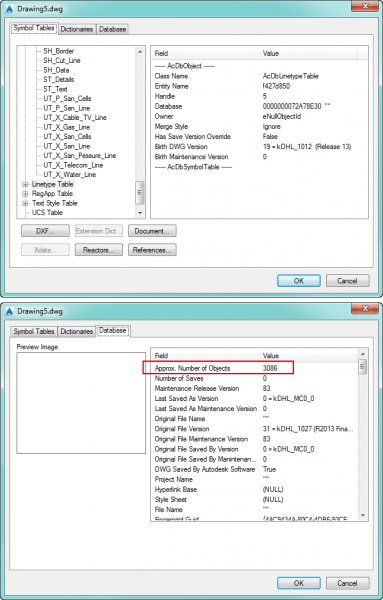The image size is (383, 600).
Task: Select Maintenance Release Version row
Action: point(254,388)
